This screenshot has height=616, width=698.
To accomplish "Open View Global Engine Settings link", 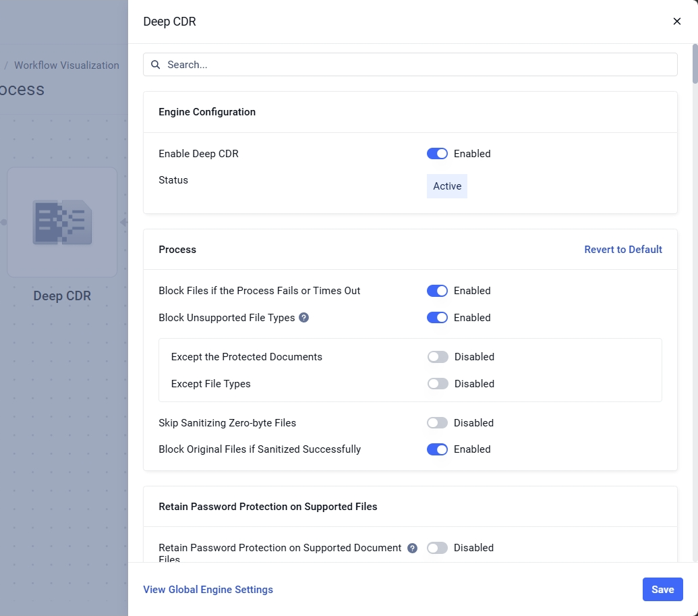I will pos(208,589).
